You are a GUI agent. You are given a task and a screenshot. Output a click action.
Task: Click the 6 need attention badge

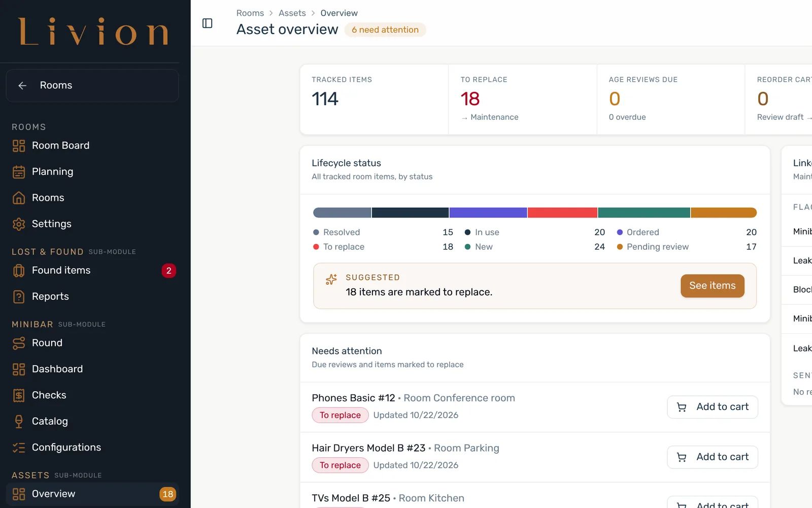pos(385,30)
